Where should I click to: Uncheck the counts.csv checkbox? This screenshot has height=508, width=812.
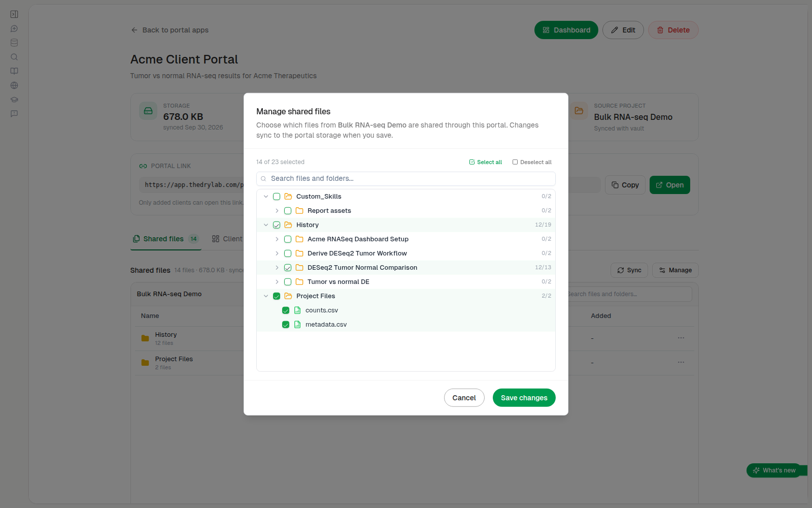286,310
